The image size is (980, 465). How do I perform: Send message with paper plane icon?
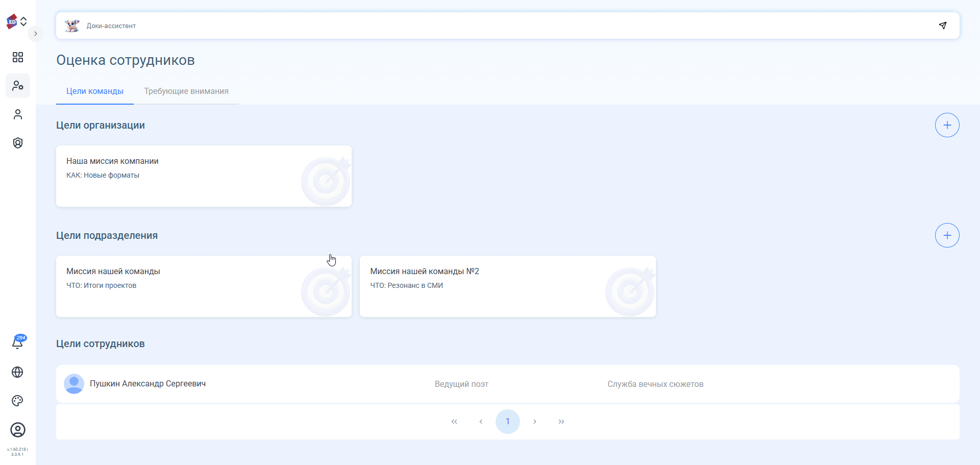(x=943, y=26)
